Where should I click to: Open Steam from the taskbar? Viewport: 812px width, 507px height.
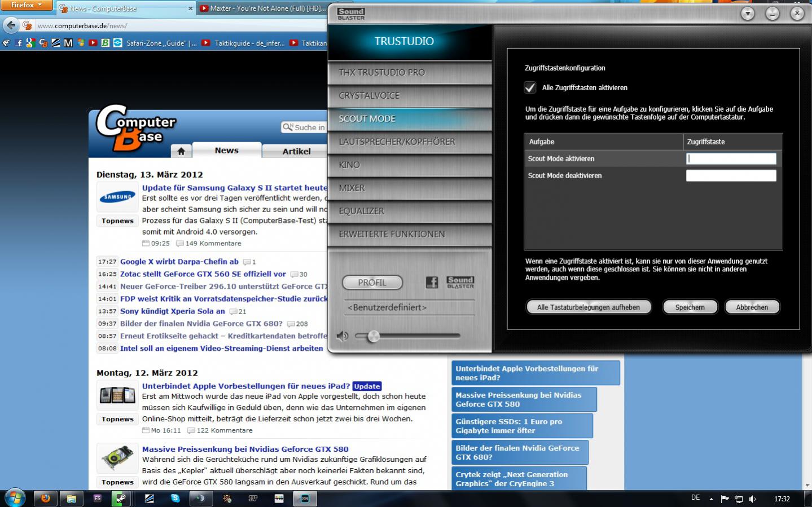(x=121, y=498)
